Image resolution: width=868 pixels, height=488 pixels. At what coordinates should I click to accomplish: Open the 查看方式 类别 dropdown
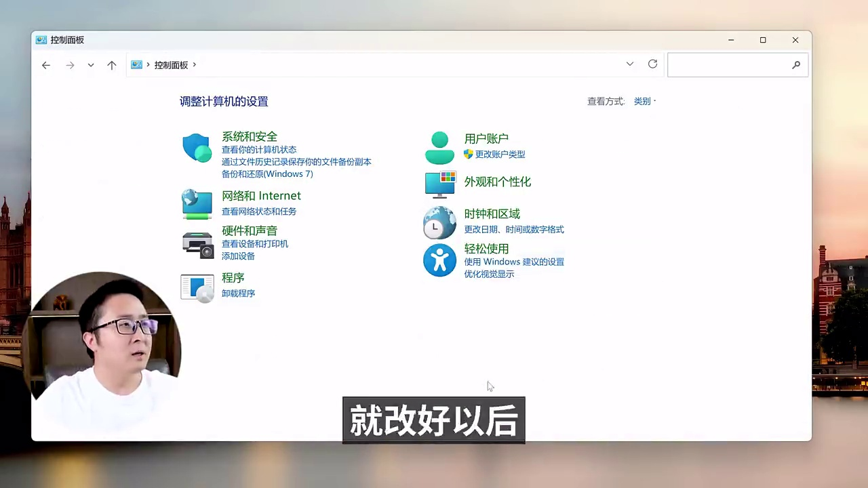[645, 101]
